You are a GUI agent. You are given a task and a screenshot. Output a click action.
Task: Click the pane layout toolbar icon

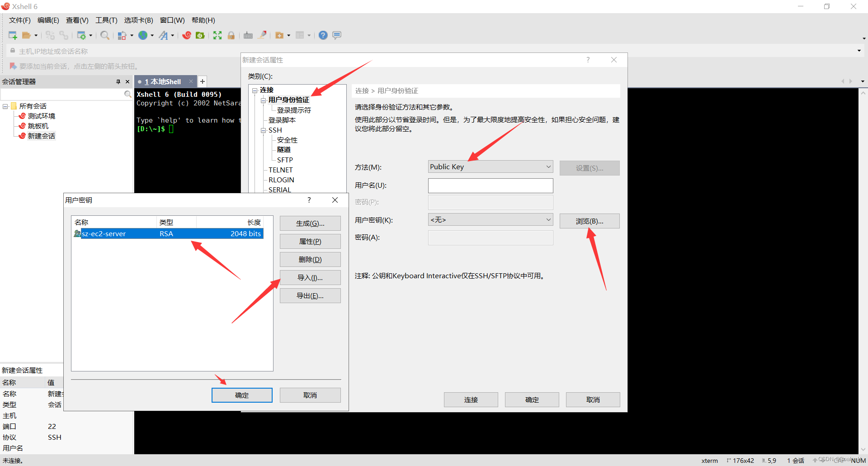pyautogui.click(x=300, y=35)
